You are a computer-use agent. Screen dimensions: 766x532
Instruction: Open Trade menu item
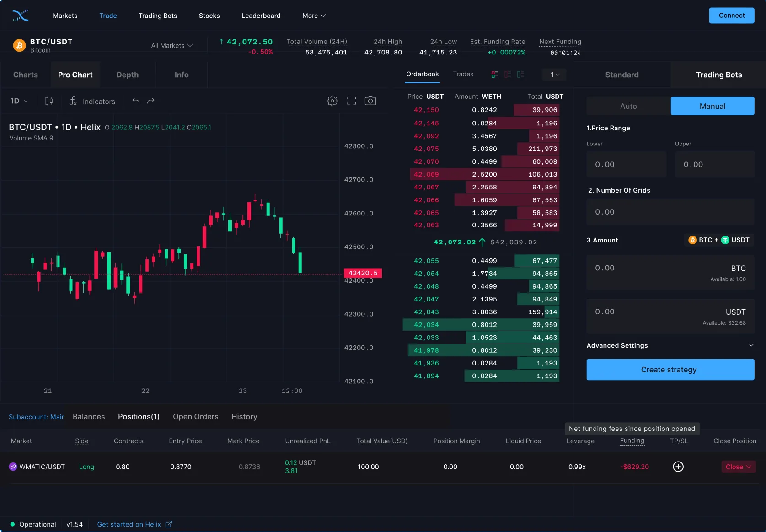[108, 16]
